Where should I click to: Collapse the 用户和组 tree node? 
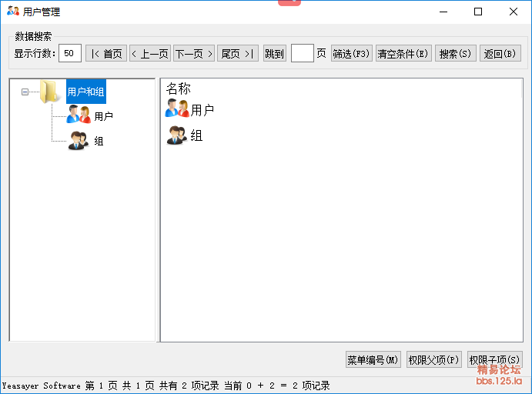tap(25, 92)
